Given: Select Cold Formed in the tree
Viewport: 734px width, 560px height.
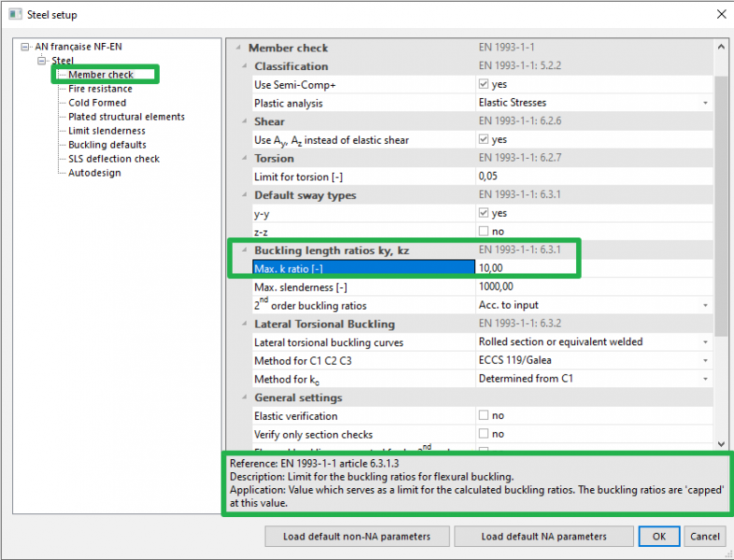Looking at the screenshot, I should click(x=97, y=103).
